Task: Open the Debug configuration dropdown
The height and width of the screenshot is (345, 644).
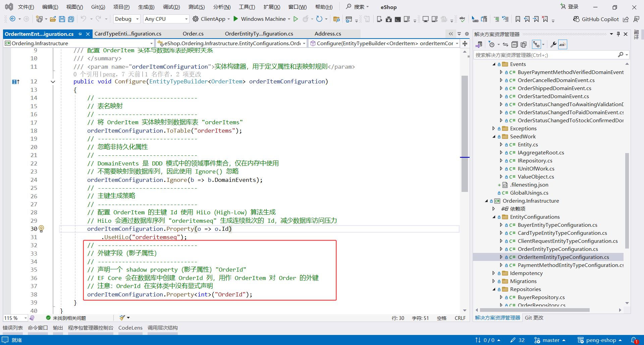Action: tap(127, 19)
